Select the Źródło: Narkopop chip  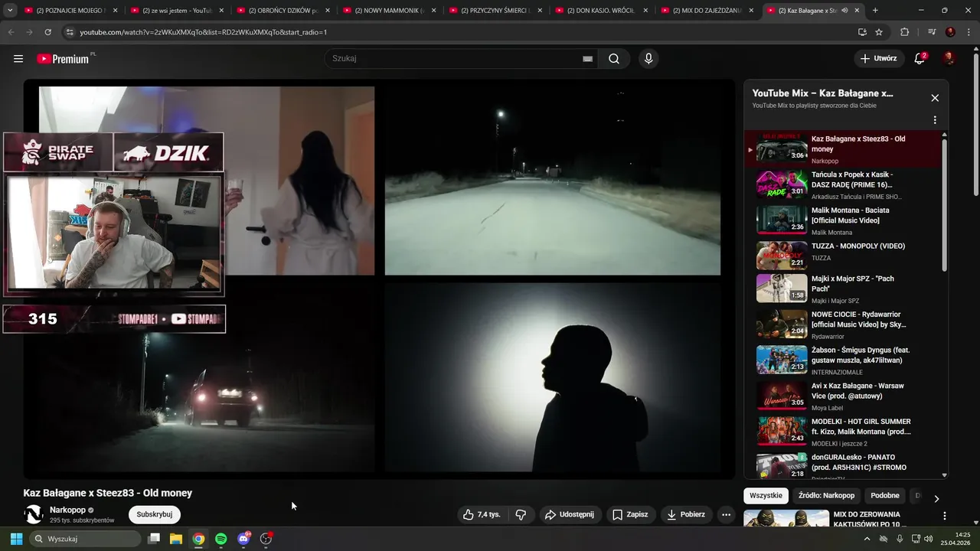click(826, 496)
